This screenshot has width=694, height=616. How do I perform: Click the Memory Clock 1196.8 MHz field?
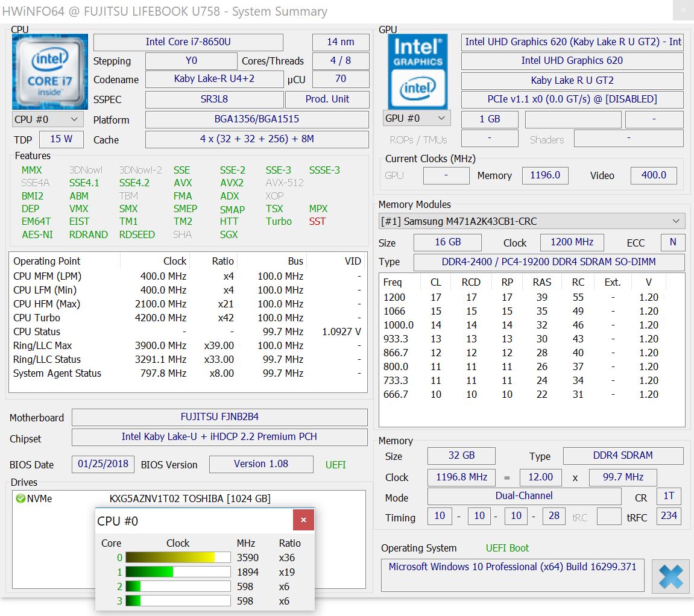(461, 477)
